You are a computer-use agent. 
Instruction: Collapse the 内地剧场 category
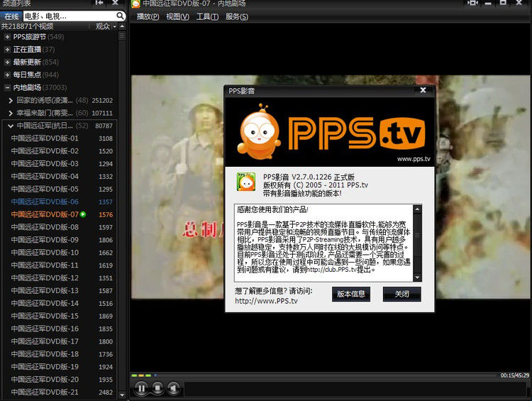pos(7,87)
